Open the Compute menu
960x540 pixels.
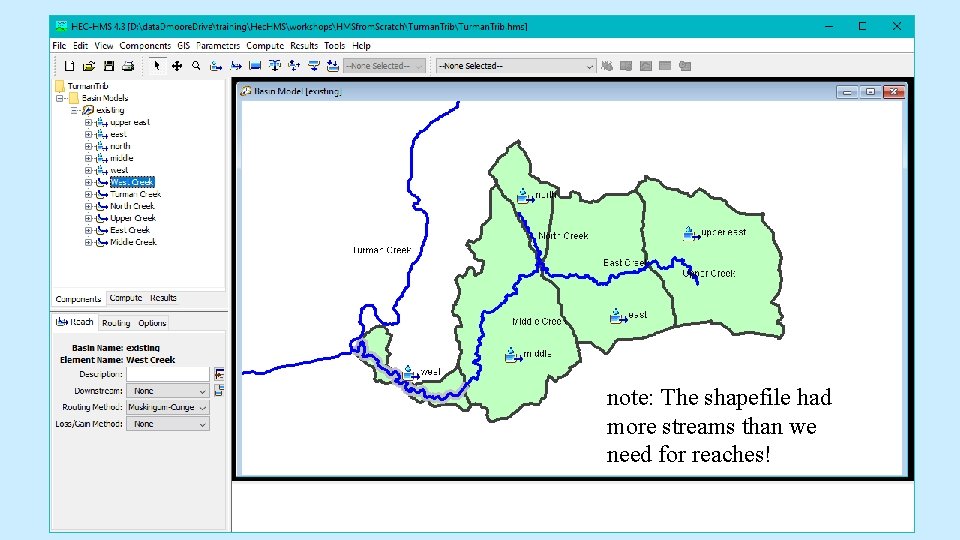265,46
